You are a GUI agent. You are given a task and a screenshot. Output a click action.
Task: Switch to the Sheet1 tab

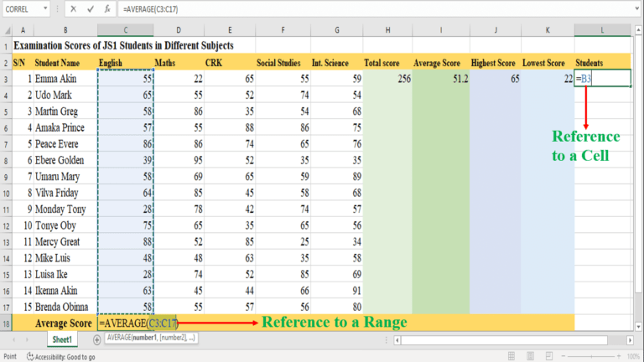[x=62, y=340]
